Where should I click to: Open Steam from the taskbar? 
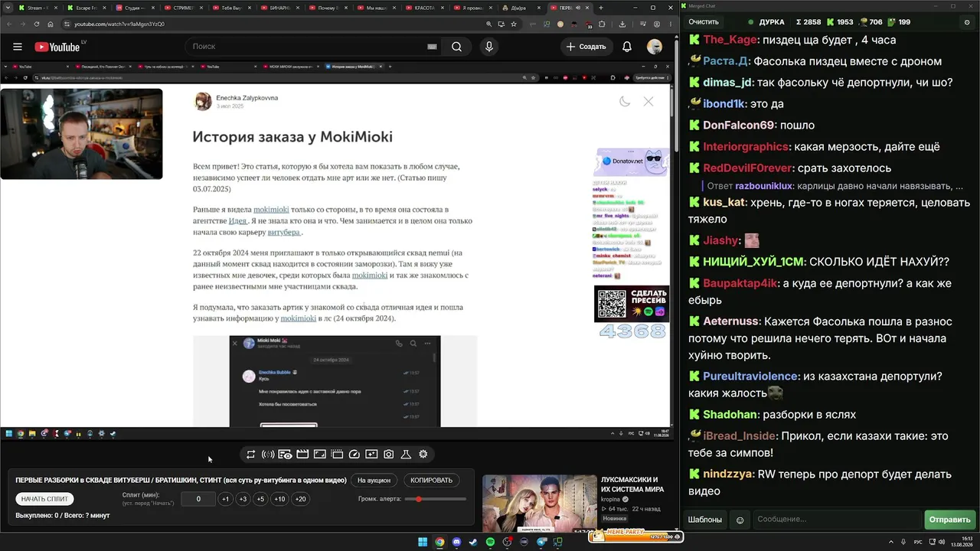coord(473,542)
